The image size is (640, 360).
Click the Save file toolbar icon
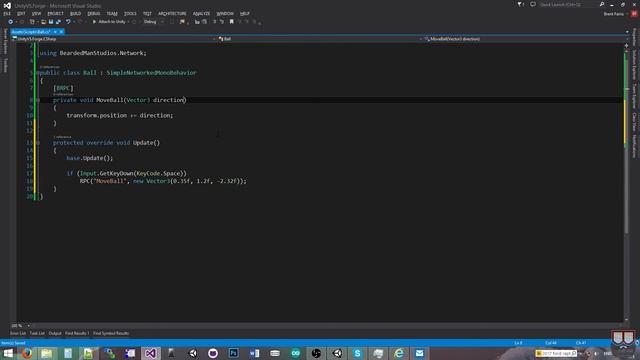click(51, 22)
